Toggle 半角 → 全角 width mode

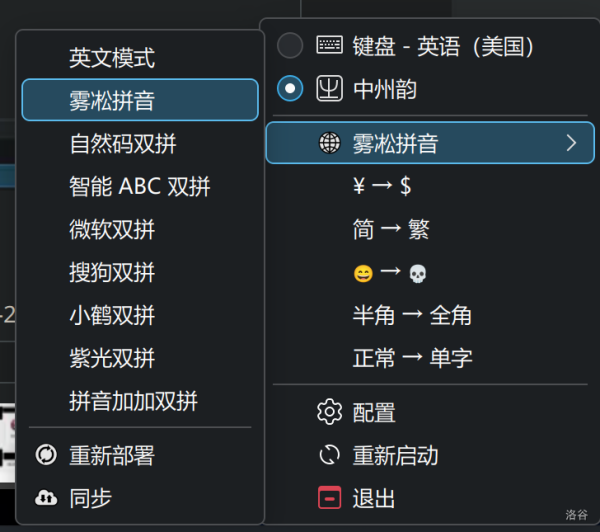[x=412, y=315]
